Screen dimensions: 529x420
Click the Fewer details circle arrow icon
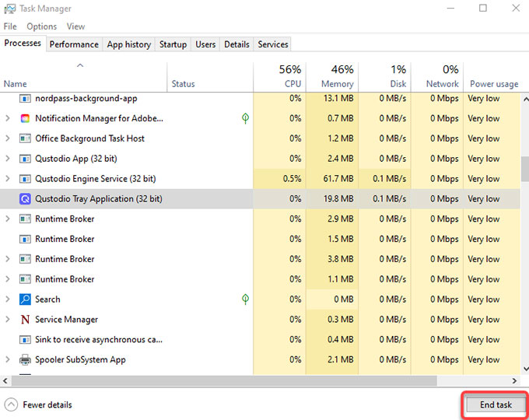(11, 404)
